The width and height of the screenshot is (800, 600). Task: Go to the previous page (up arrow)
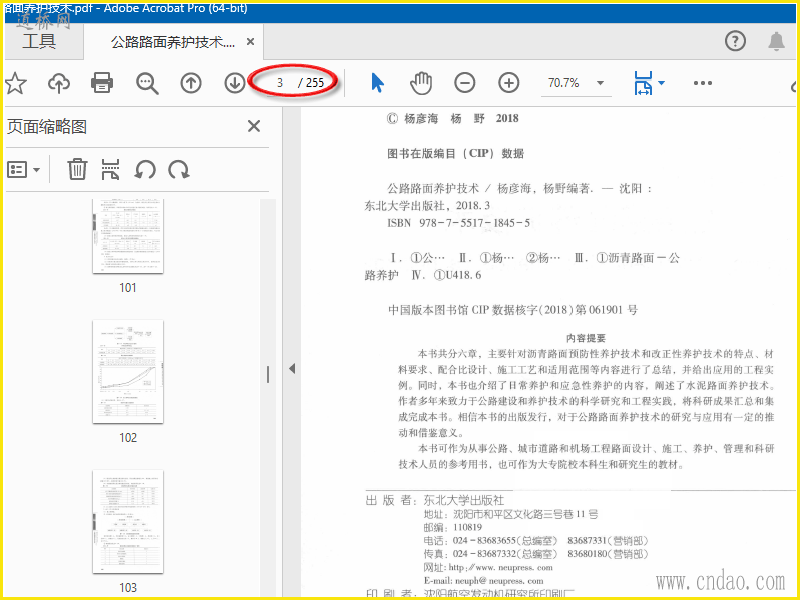[191, 83]
